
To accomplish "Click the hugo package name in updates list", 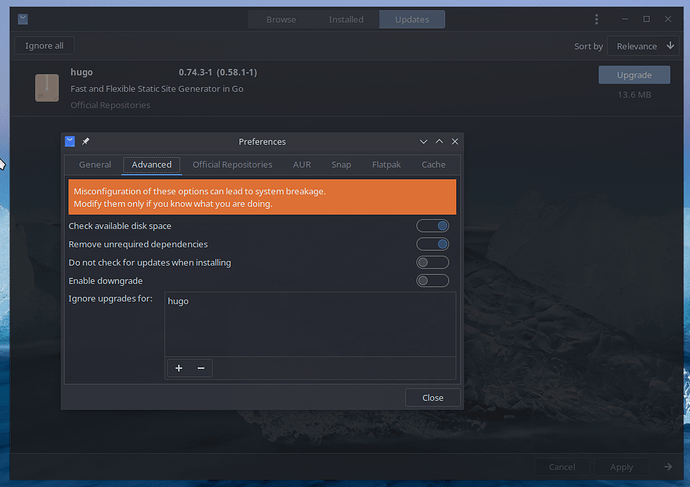I will (81, 72).
